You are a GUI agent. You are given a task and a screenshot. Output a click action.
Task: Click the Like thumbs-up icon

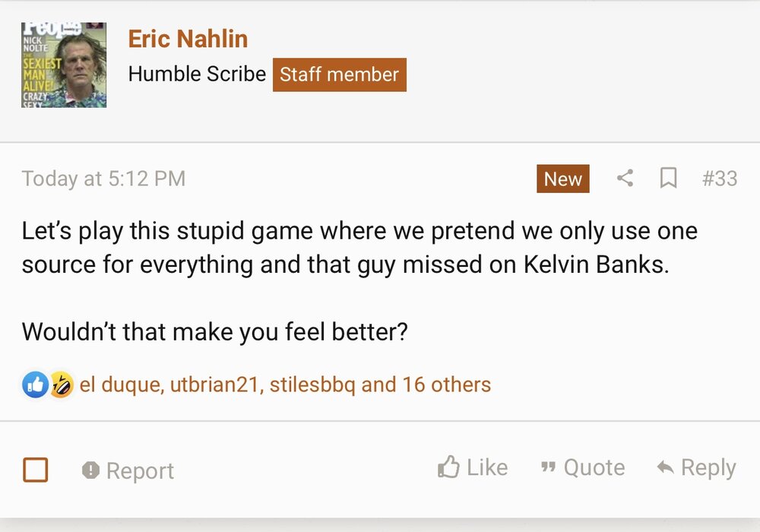coord(449,467)
